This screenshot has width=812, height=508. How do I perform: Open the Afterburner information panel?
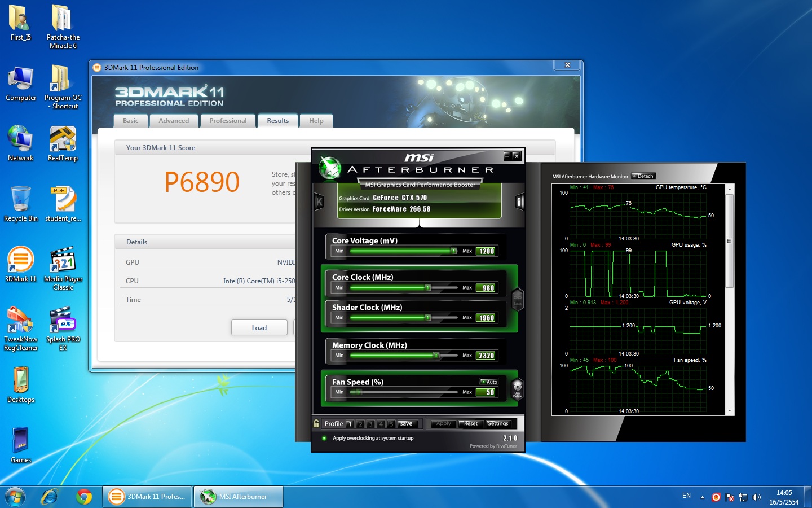[519, 202]
